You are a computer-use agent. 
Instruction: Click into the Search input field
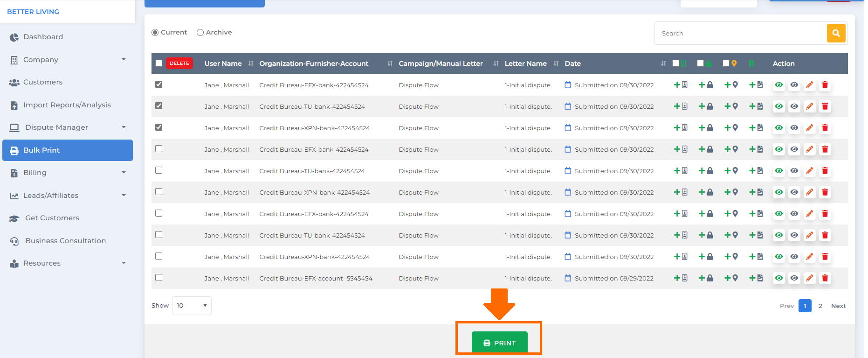741,33
